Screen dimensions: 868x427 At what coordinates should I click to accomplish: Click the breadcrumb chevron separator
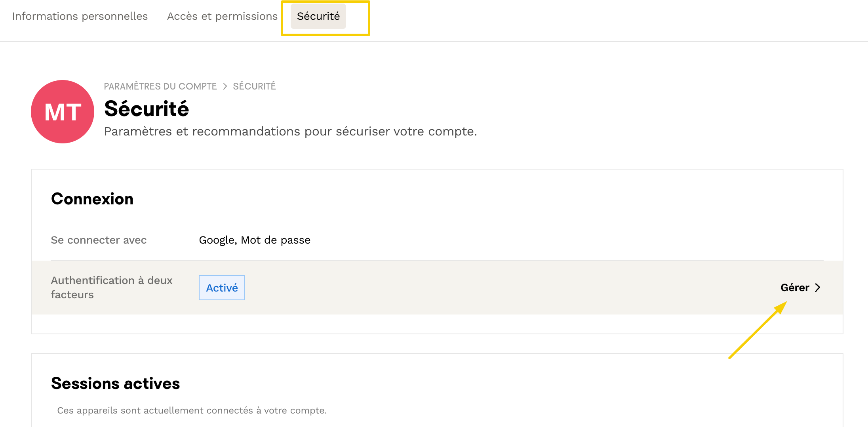(x=225, y=86)
